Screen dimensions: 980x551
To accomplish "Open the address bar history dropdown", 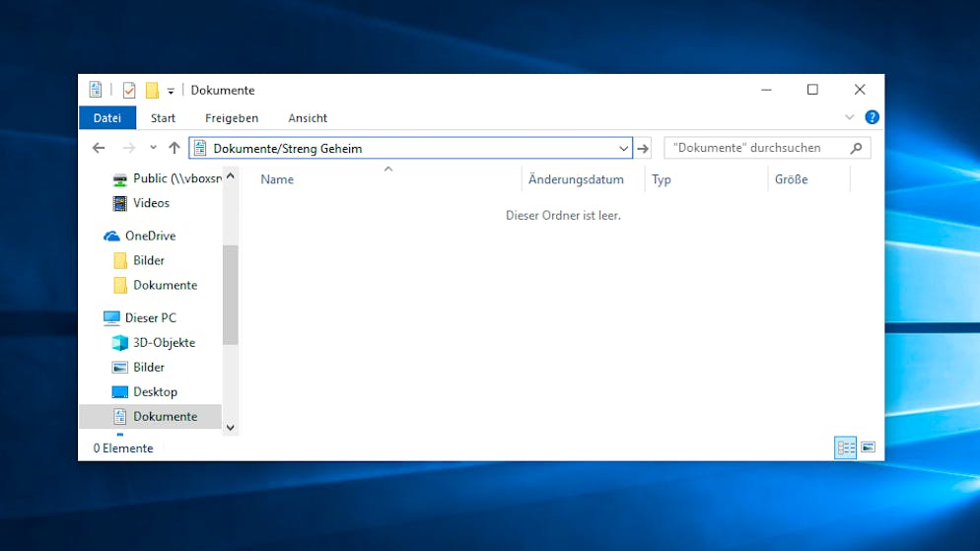I will pyautogui.click(x=623, y=149).
